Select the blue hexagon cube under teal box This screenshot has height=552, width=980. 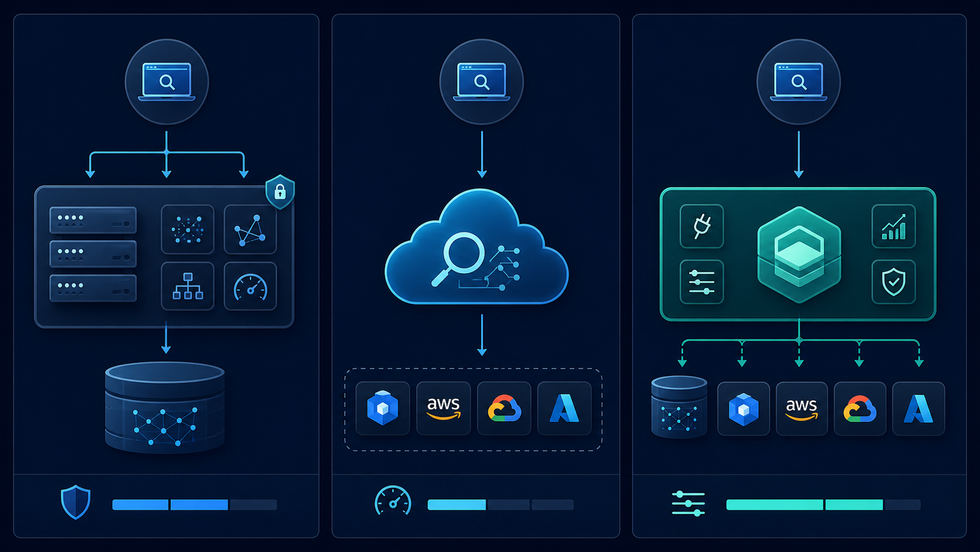click(x=743, y=409)
